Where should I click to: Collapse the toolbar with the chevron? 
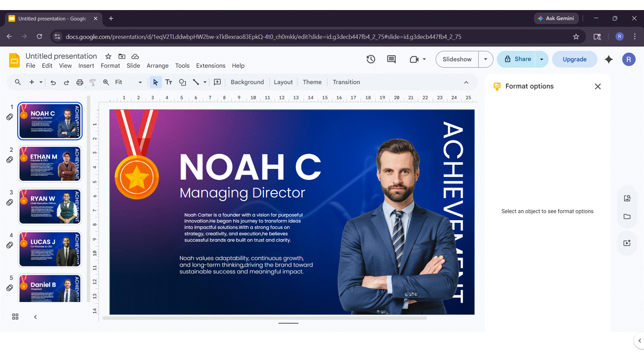pyautogui.click(x=466, y=82)
